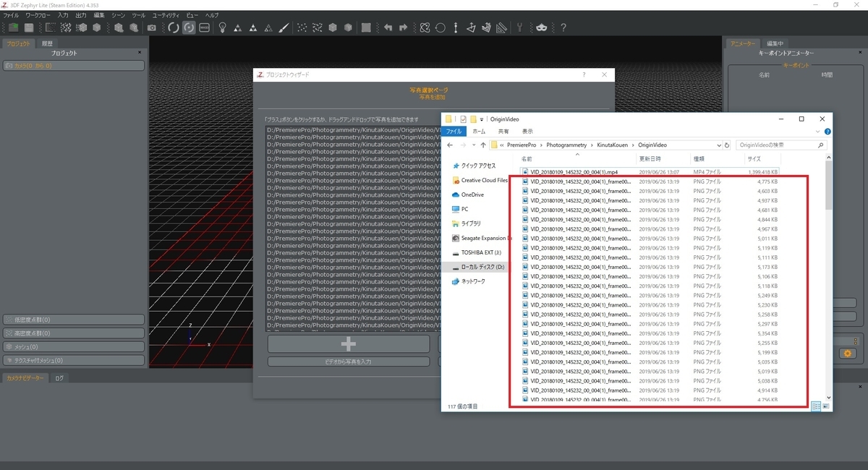868x470 pixels.
Task: Open the ホーム ribbon tab in Explorer
Action: (x=479, y=132)
